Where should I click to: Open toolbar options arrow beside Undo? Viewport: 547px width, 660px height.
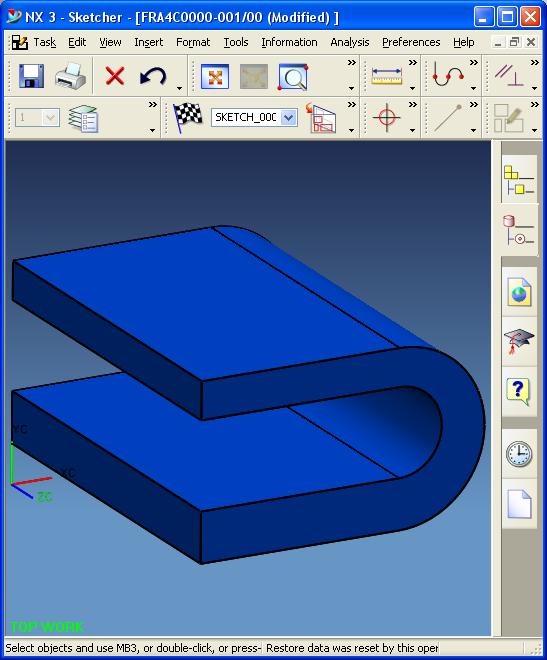179,88
